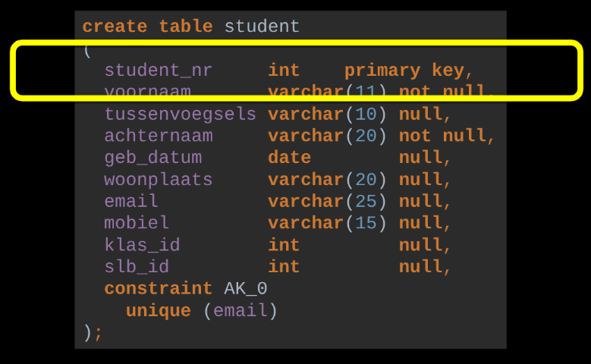Viewport: 591px width, 364px height.
Task: Click the klas_id column name
Action: click(142, 245)
